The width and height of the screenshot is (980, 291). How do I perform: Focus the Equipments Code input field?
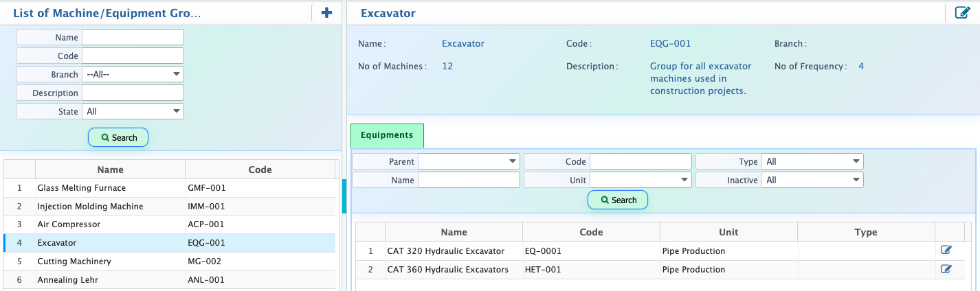641,161
